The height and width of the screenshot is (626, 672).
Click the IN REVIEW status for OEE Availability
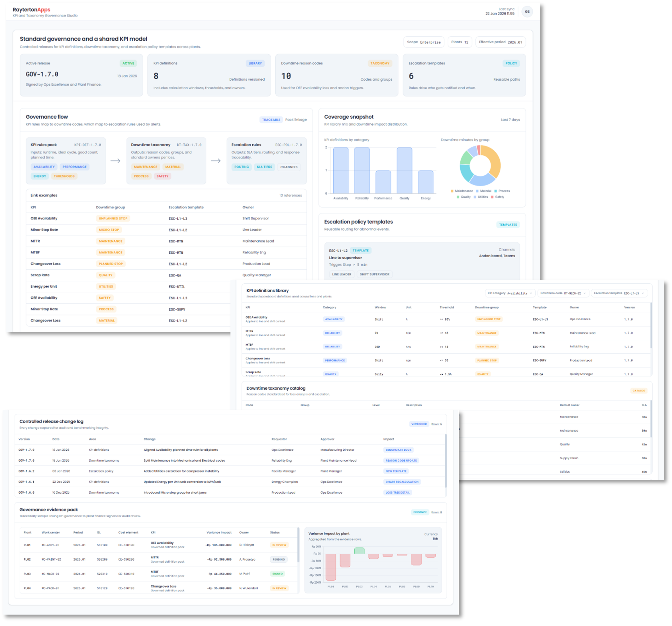(279, 545)
